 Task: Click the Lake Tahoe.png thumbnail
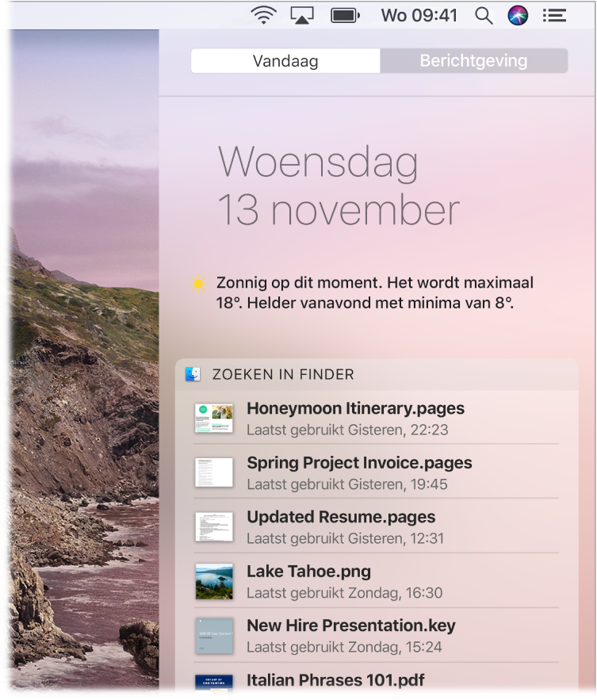214,581
